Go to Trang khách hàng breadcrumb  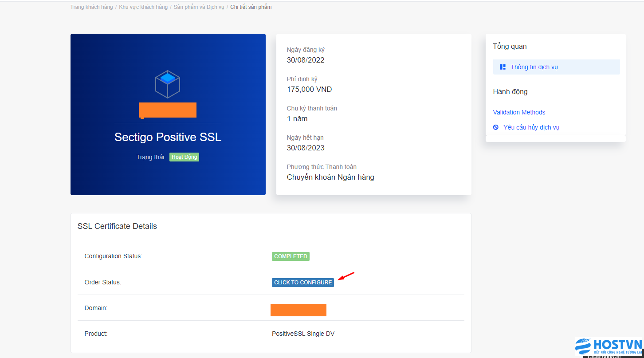click(x=91, y=7)
